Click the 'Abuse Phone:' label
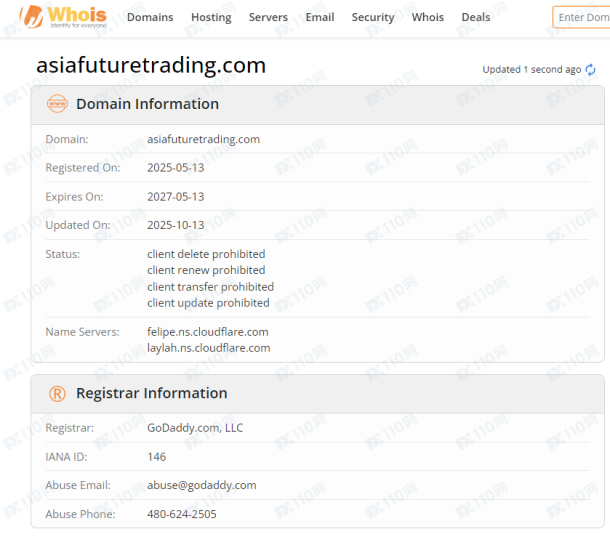The image size is (610, 537). click(81, 514)
